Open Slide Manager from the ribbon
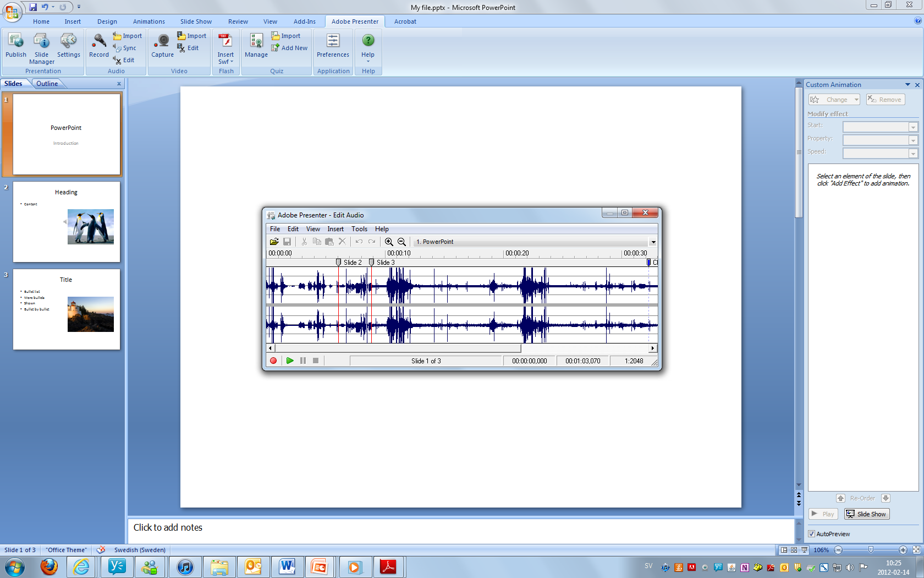The width and height of the screenshot is (924, 578). [41, 48]
